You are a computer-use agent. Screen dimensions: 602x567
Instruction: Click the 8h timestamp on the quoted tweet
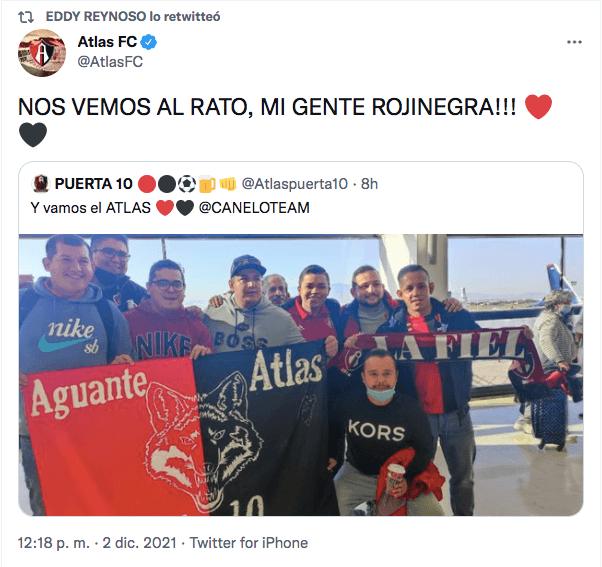pyautogui.click(x=369, y=184)
